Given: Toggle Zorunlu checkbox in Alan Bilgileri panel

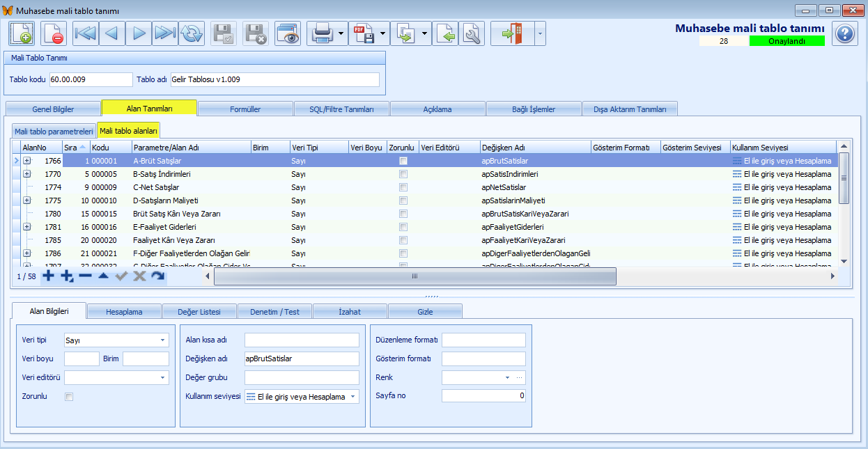Looking at the screenshot, I should [x=68, y=397].
